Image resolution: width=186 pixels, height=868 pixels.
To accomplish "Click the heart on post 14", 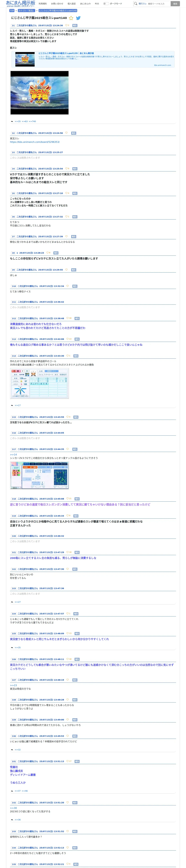I will click(x=68, y=356).
